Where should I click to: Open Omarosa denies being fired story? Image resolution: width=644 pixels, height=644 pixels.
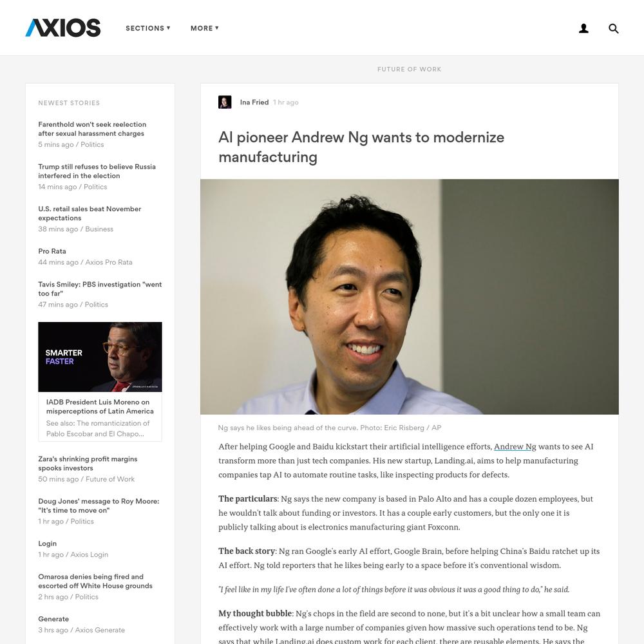point(95,582)
